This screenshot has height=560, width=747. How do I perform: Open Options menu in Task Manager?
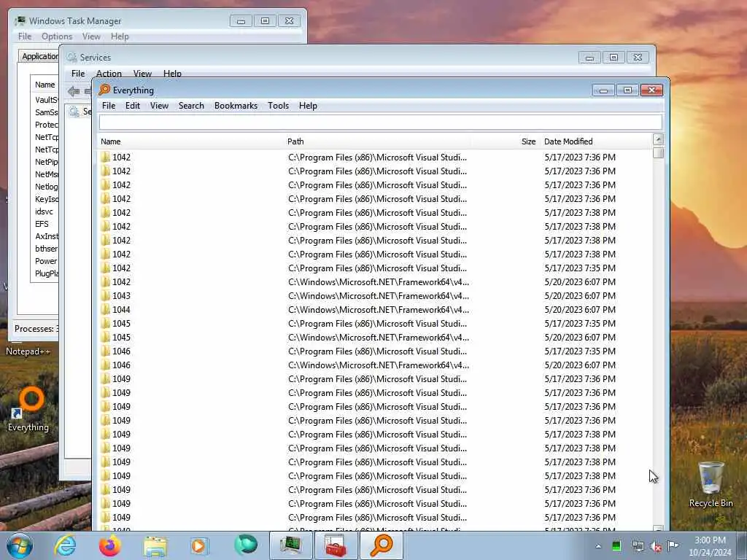coord(57,36)
